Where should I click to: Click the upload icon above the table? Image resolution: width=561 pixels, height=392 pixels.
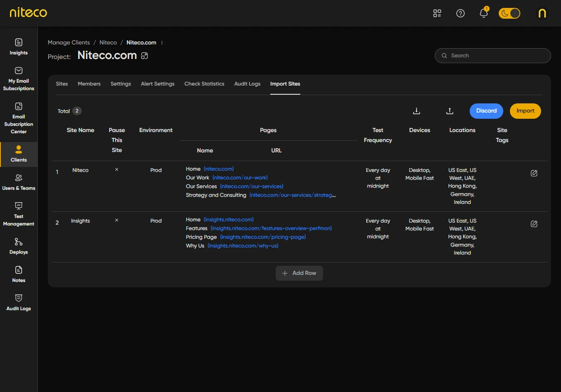450,111
